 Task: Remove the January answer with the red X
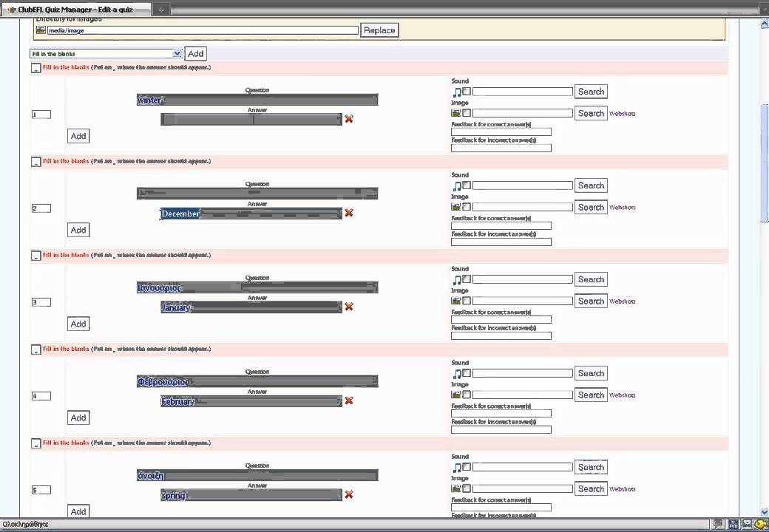point(349,307)
